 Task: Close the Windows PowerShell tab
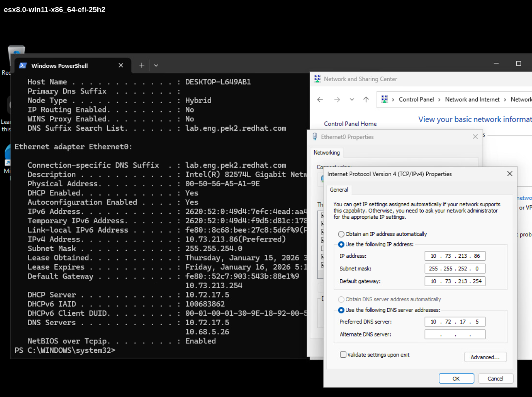tap(121, 65)
